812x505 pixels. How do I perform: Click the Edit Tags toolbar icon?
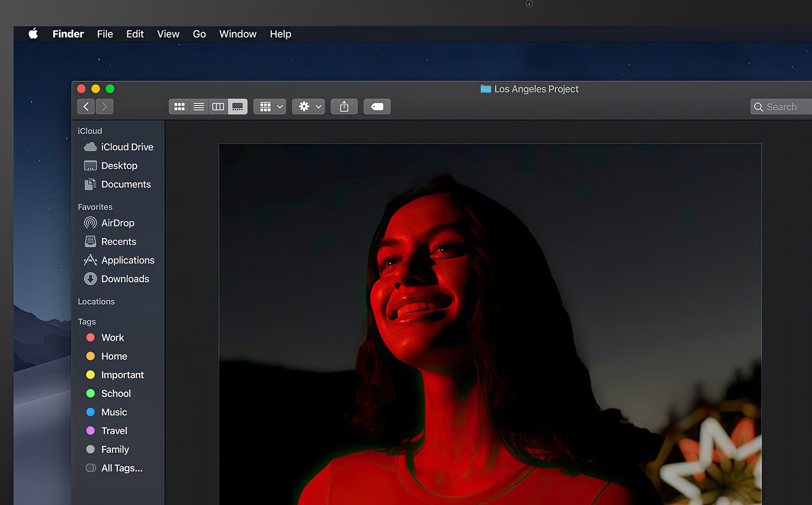pyautogui.click(x=377, y=106)
